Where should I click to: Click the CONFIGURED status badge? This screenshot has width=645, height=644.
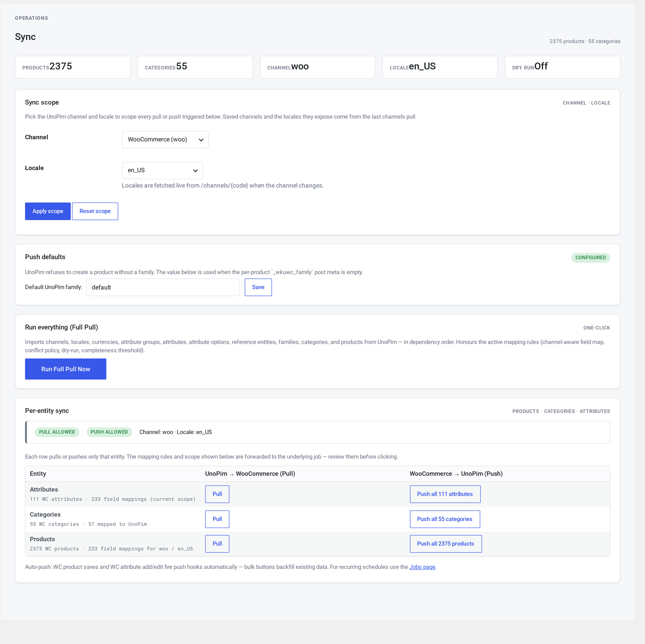pyautogui.click(x=591, y=258)
